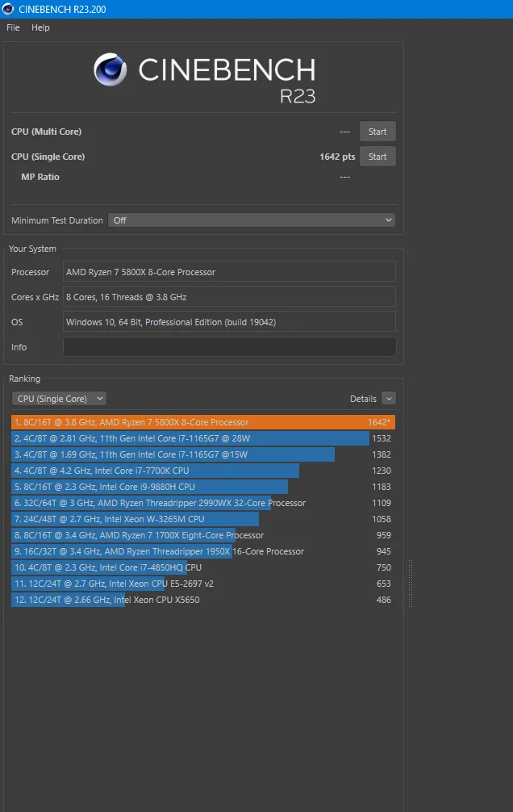The image size is (513, 812).
Task: Start the CPU Single Core test
Action: 377,157
